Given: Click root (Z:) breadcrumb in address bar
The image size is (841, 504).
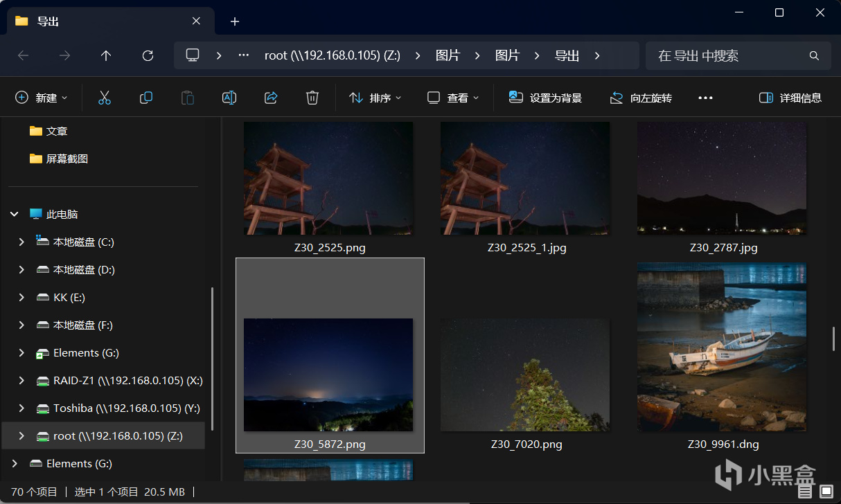Looking at the screenshot, I should [x=333, y=55].
